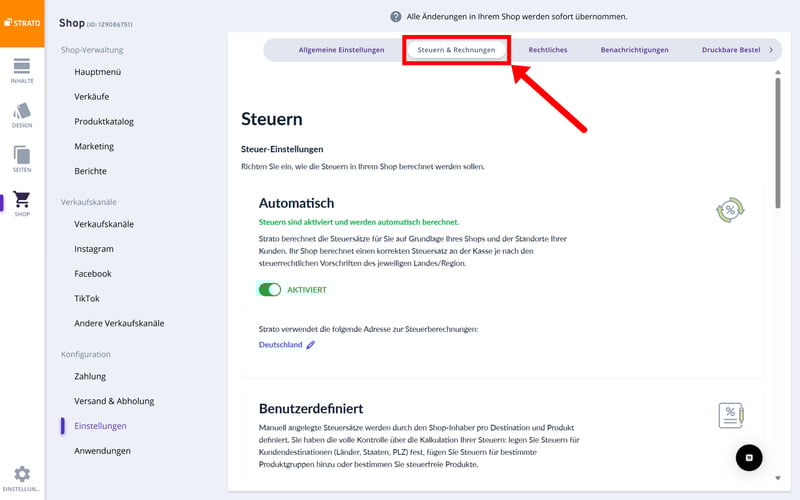Screen dimensions: 800x500
Task: Open Produktkatalog in sidebar
Action: coord(104,121)
